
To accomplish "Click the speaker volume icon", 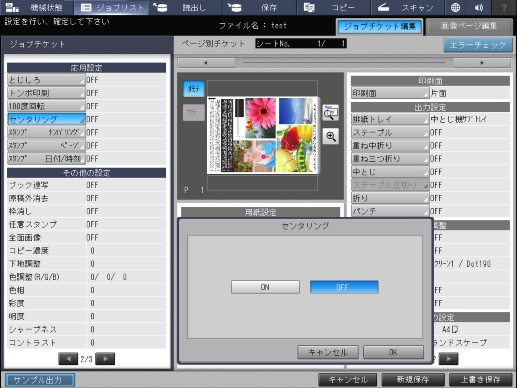I will (x=479, y=7).
